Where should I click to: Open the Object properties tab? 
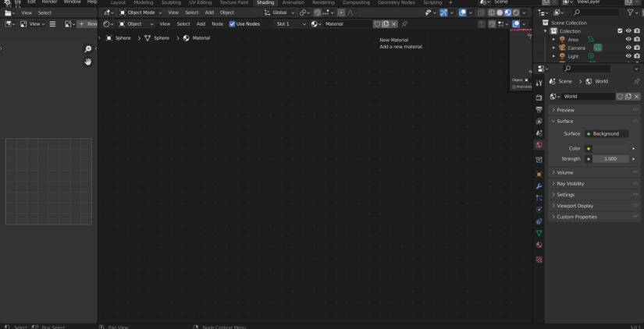click(539, 175)
